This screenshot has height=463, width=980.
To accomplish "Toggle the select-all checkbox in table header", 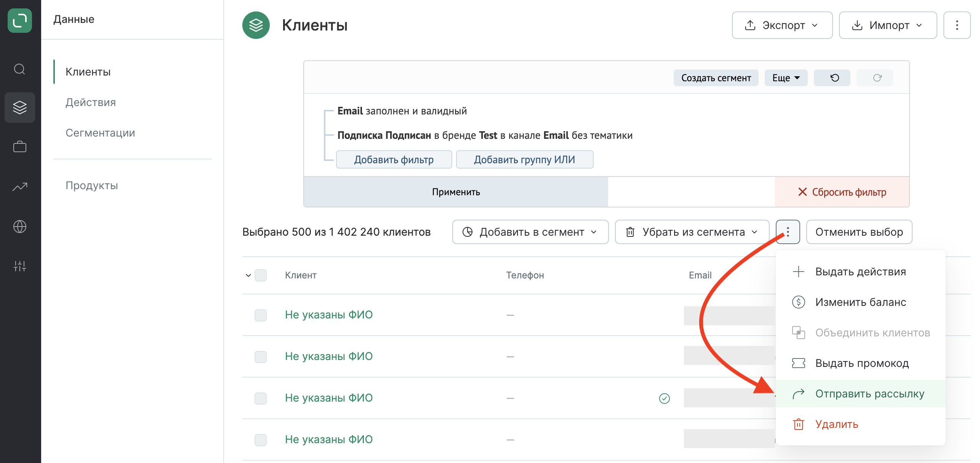I will (261, 275).
